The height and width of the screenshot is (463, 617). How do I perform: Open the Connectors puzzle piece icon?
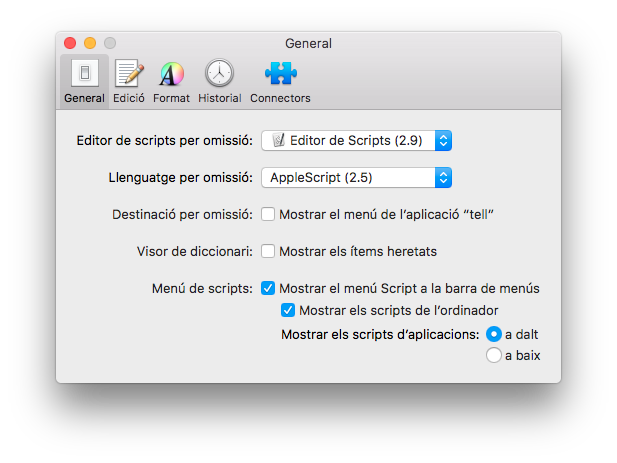coord(281,73)
